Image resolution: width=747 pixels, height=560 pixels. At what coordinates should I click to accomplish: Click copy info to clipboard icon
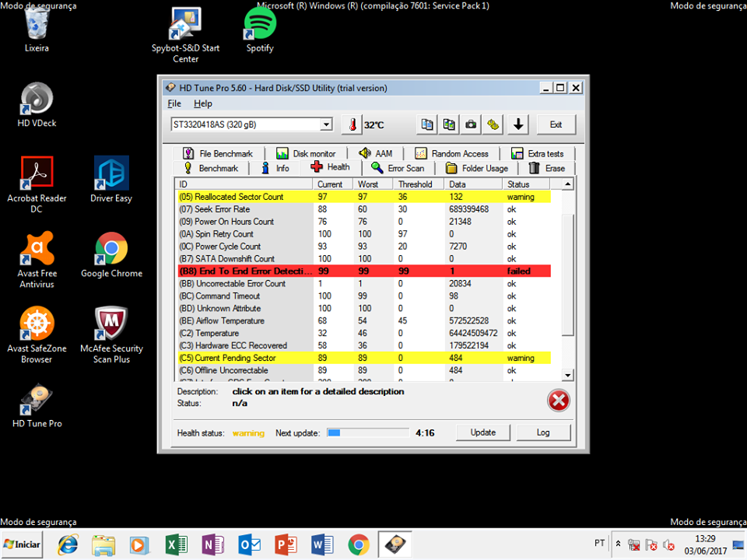coord(427,124)
